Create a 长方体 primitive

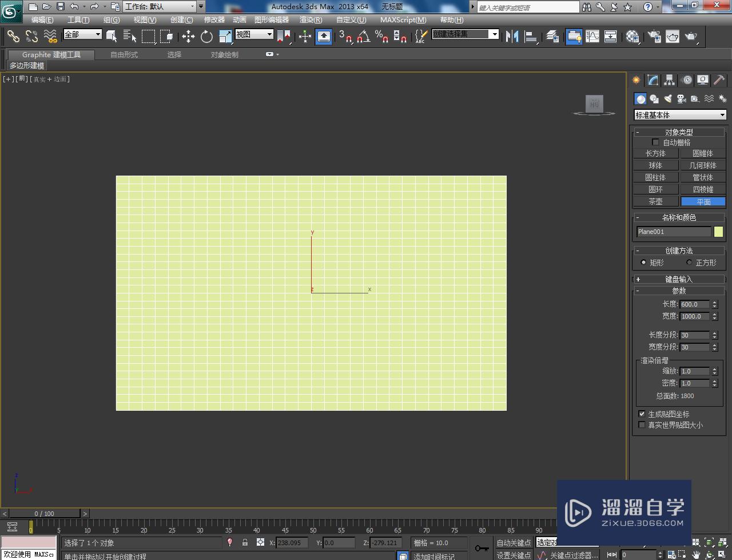[656, 153]
